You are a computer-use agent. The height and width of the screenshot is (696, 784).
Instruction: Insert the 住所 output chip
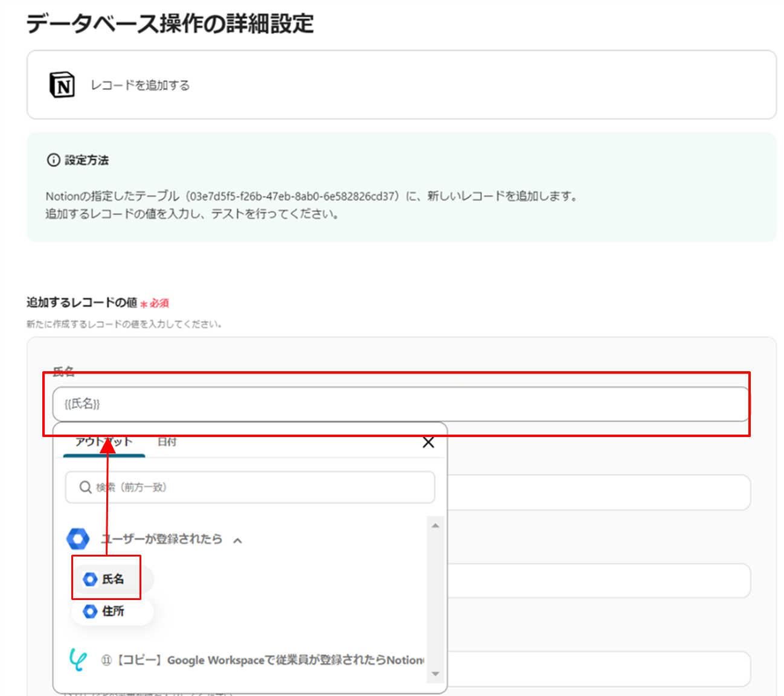coord(112,611)
